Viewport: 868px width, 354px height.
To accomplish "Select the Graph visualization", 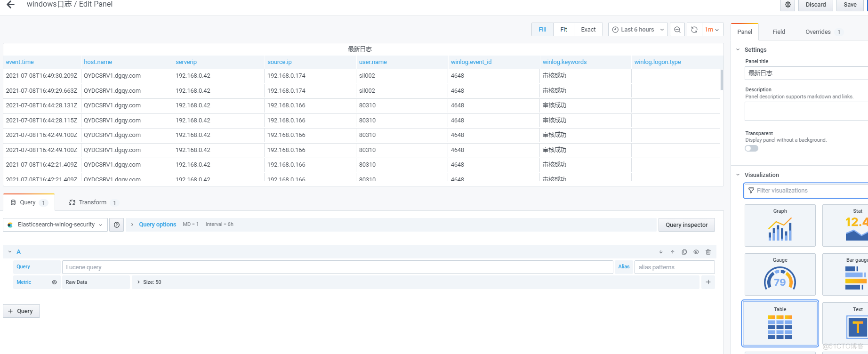I will (780, 225).
